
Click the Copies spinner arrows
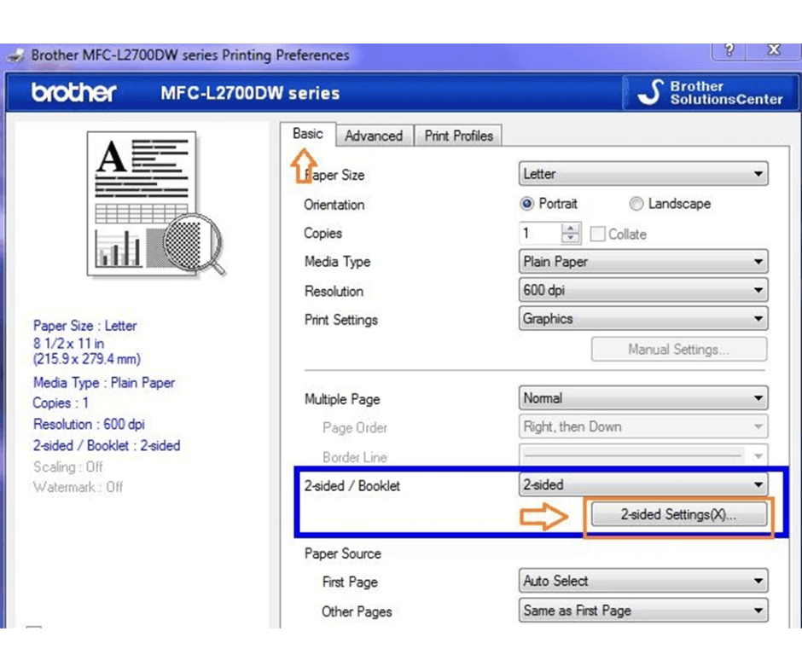571,234
